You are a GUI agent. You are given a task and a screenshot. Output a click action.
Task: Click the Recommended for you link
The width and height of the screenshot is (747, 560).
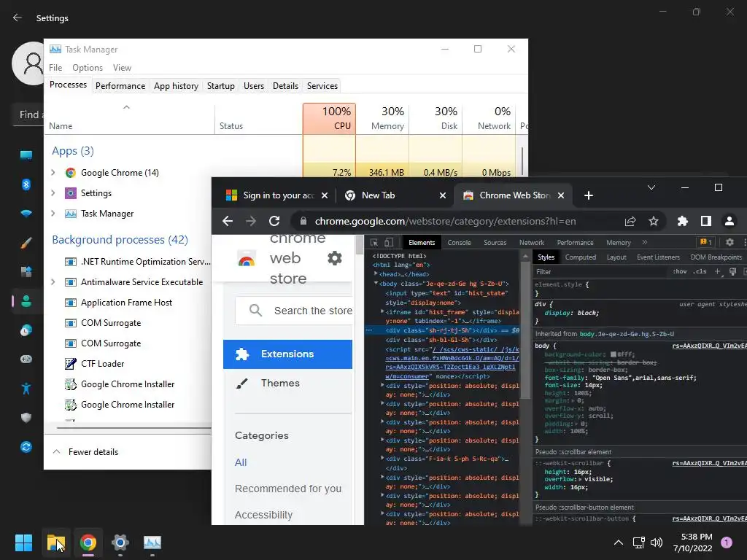point(287,489)
